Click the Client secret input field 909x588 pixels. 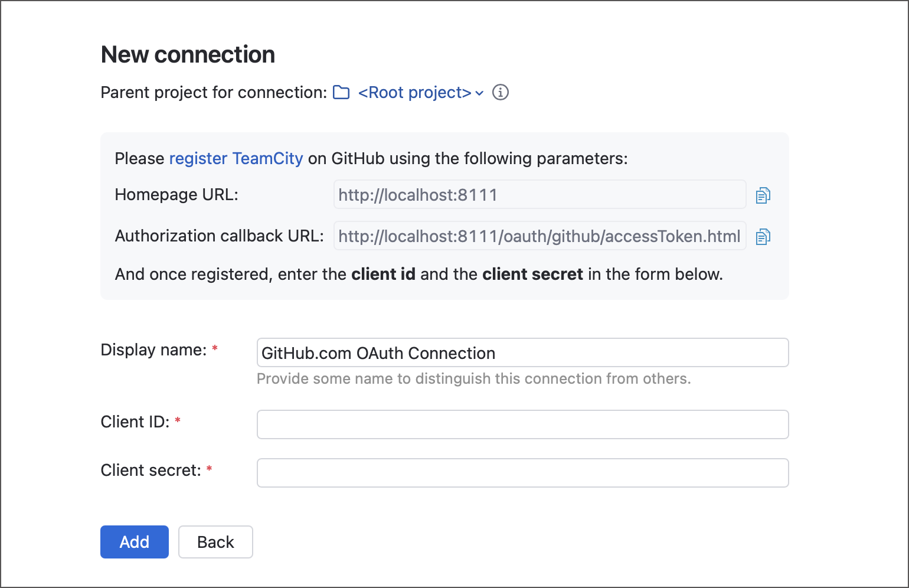point(522,472)
